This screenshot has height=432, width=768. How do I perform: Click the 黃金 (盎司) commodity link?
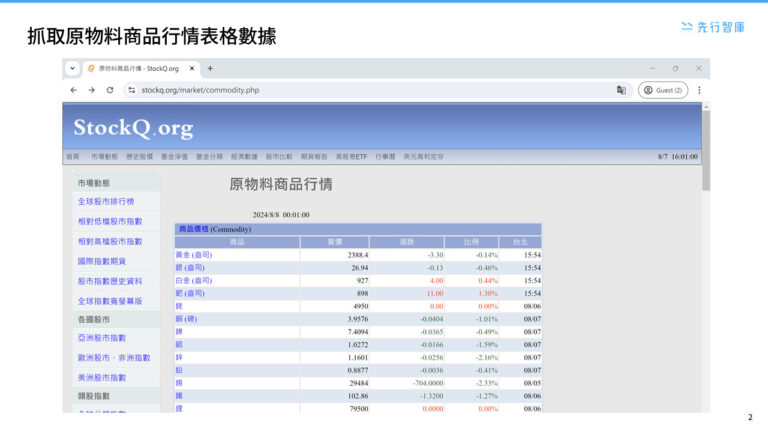(x=194, y=255)
